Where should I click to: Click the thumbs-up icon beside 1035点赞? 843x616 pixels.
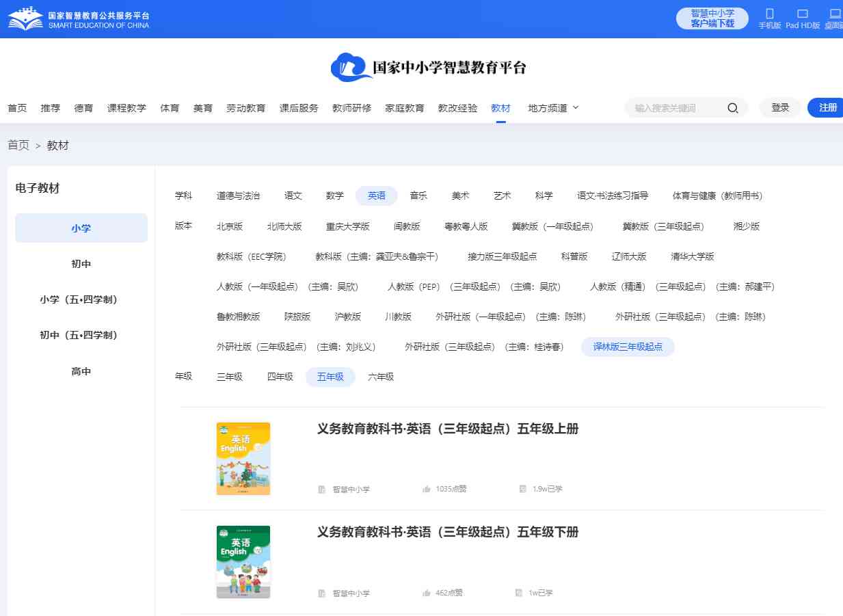coord(427,489)
